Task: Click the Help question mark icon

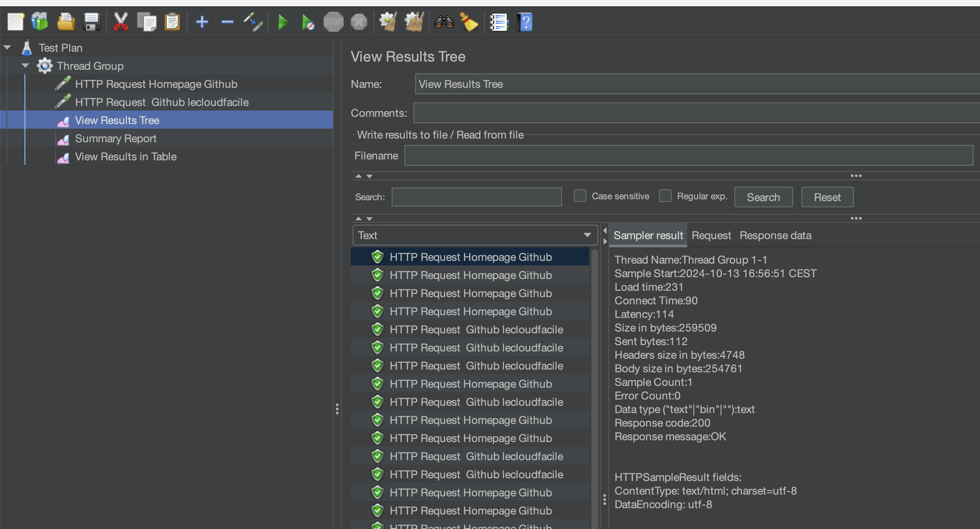Action: click(525, 22)
